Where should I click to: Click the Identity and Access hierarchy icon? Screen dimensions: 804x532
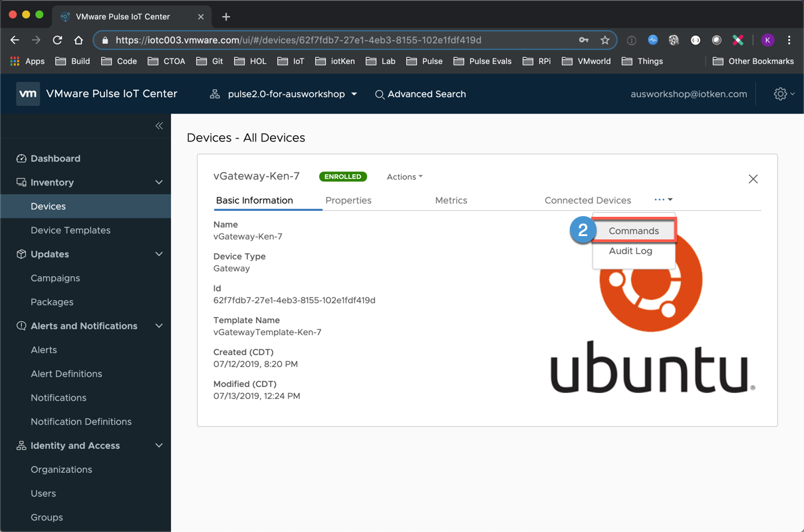coord(21,446)
